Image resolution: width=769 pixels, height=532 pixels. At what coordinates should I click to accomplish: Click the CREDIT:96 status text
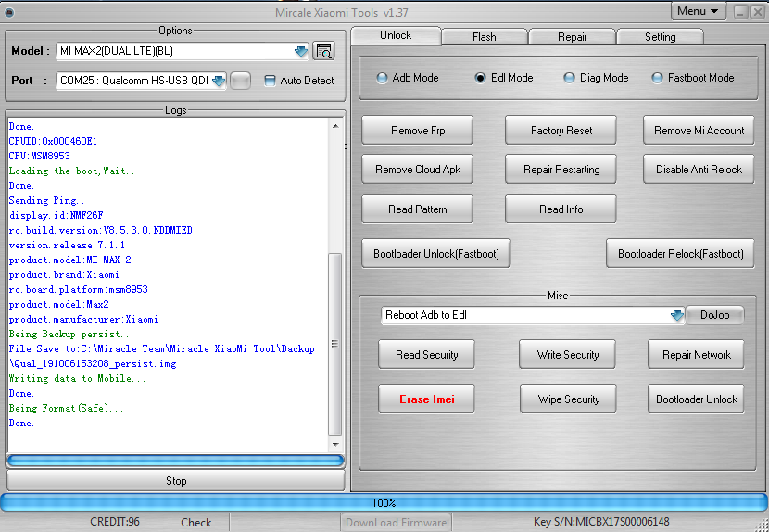115,522
